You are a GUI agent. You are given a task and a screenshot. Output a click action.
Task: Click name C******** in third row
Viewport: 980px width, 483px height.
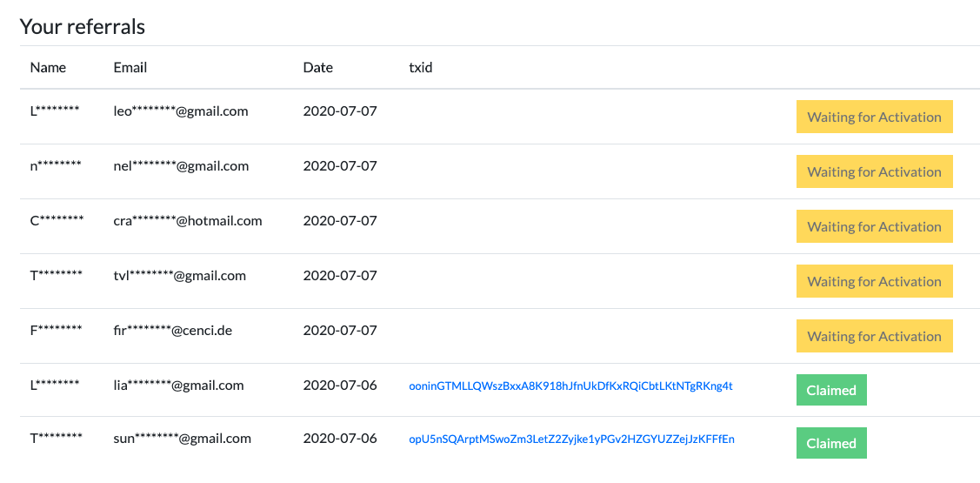(57, 221)
